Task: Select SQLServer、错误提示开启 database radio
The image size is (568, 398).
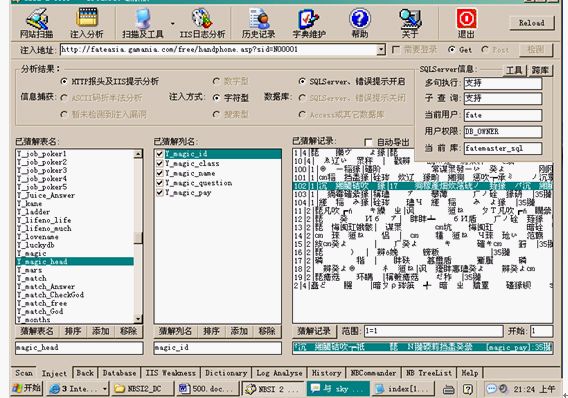Action: pos(302,81)
